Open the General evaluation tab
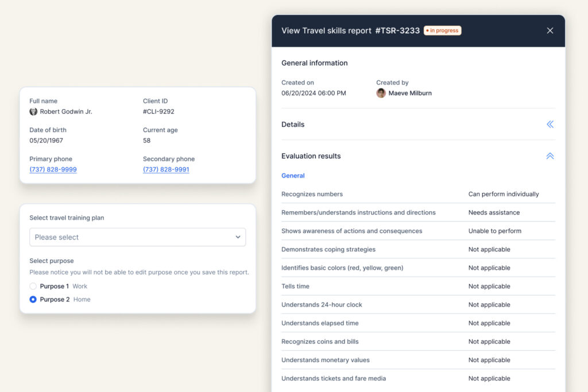This screenshot has width=588, height=392. click(293, 176)
